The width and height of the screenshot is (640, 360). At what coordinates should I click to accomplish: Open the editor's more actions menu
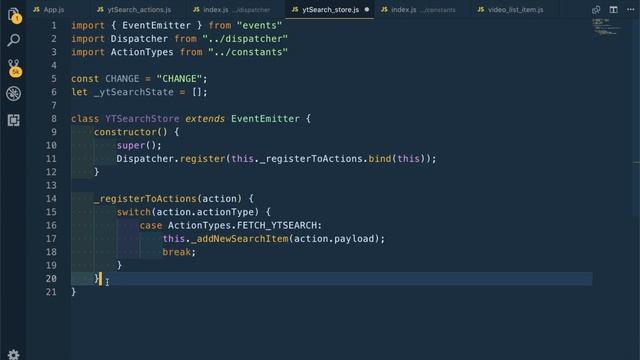(x=630, y=9)
